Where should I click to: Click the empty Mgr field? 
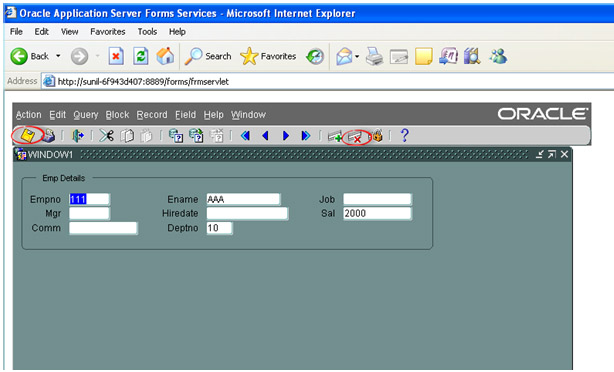pyautogui.click(x=89, y=213)
